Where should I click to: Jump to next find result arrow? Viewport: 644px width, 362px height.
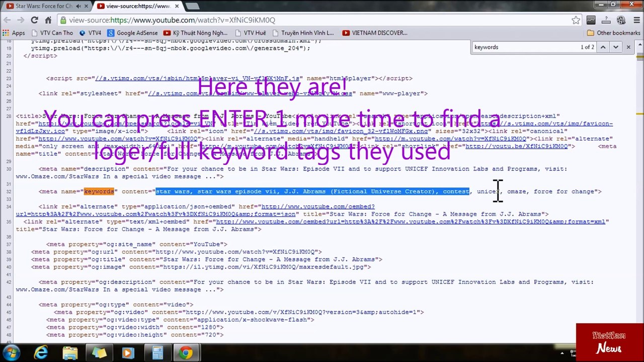615,47
